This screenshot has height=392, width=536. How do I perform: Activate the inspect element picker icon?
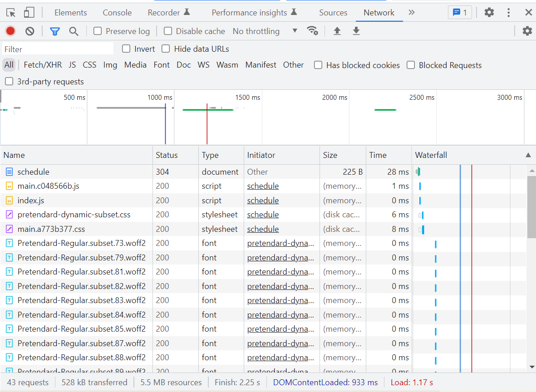pos(11,13)
